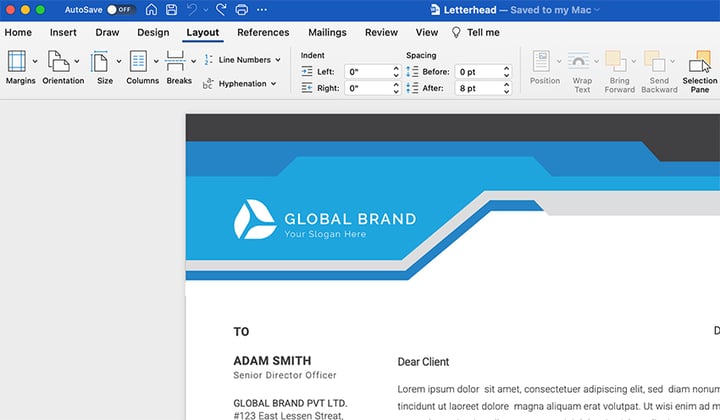Viewport: 720px width, 420px height.
Task: Expand the Columns dropdown arrow
Action: coord(156,61)
